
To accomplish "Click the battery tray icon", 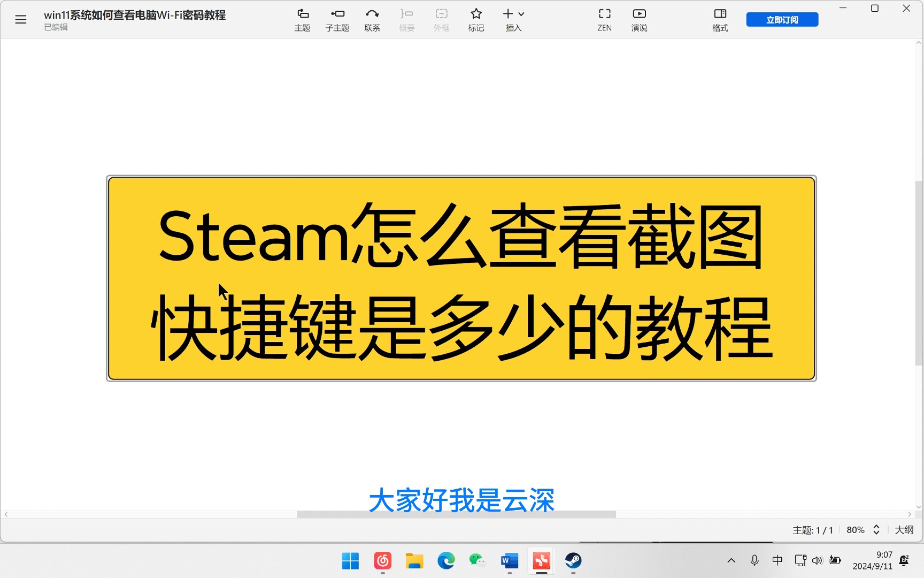I will coord(835,560).
